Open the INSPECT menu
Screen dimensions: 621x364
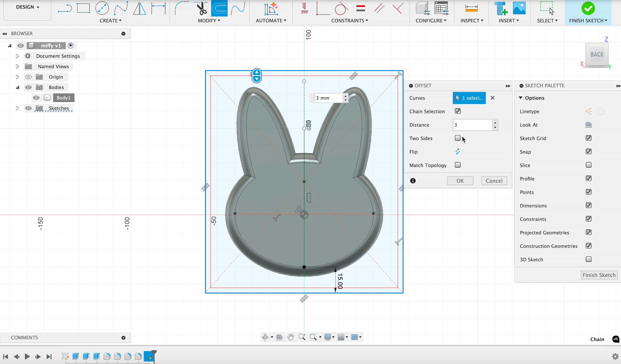(x=472, y=21)
